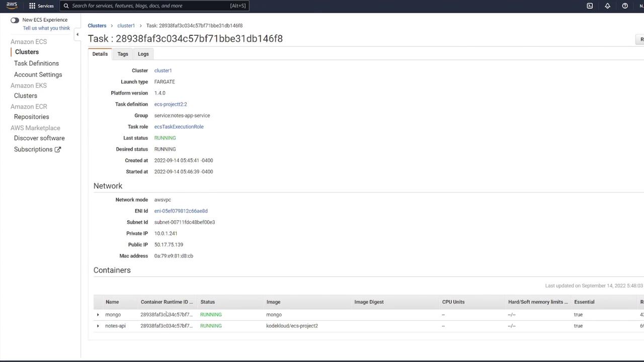644x362 pixels.
Task: Click the CPU Units column header
Action: click(x=453, y=302)
